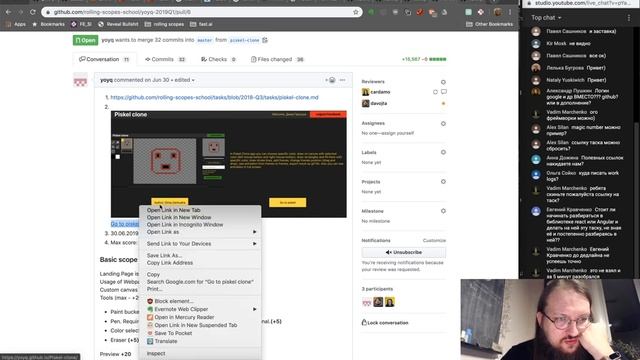
Task: Choose Inspect in context menu
Action: [x=200, y=353]
